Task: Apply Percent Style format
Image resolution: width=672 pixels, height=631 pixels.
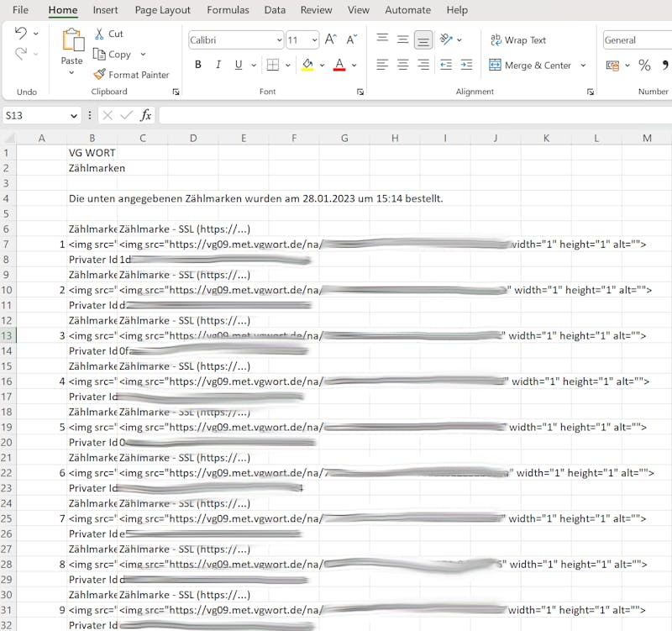Action: pos(644,66)
